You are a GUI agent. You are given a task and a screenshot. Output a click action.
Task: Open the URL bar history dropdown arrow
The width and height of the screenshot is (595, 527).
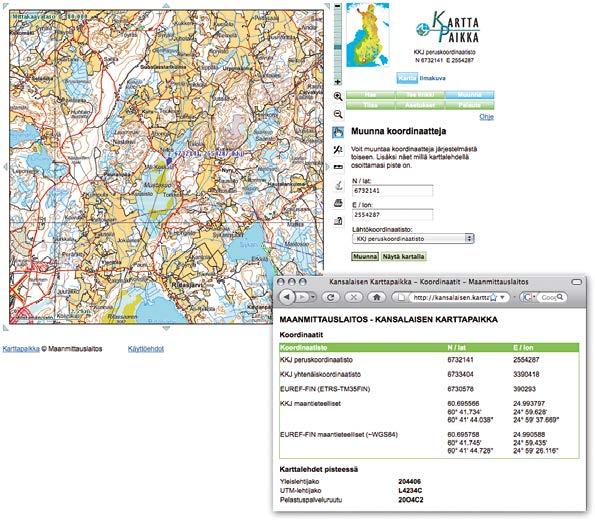tap(502, 297)
